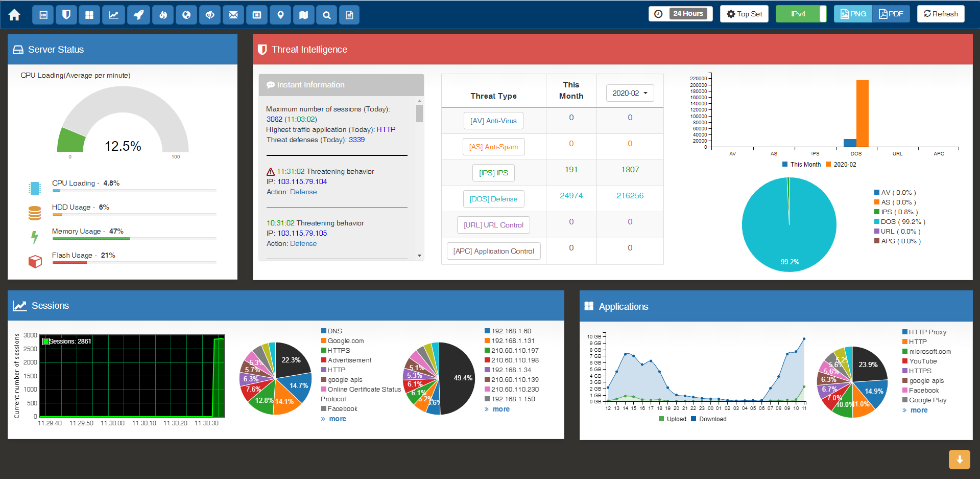980x479 pixels.
Task: Toggle the IPv4 switch
Action: tap(800, 14)
